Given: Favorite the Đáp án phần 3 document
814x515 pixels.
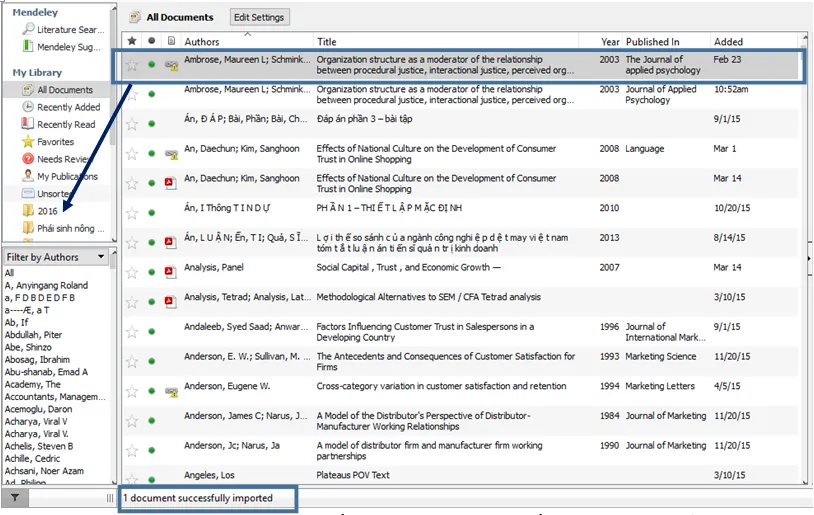Looking at the screenshot, I should 132,124.
